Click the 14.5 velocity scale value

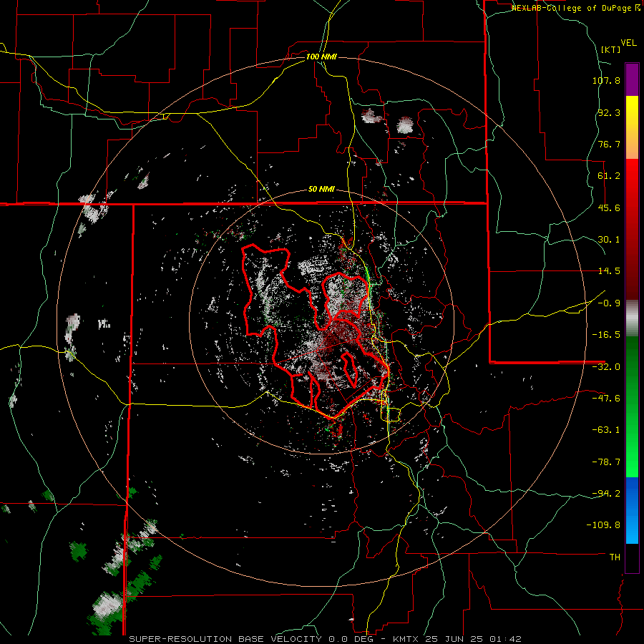click(x=609, y=271)
